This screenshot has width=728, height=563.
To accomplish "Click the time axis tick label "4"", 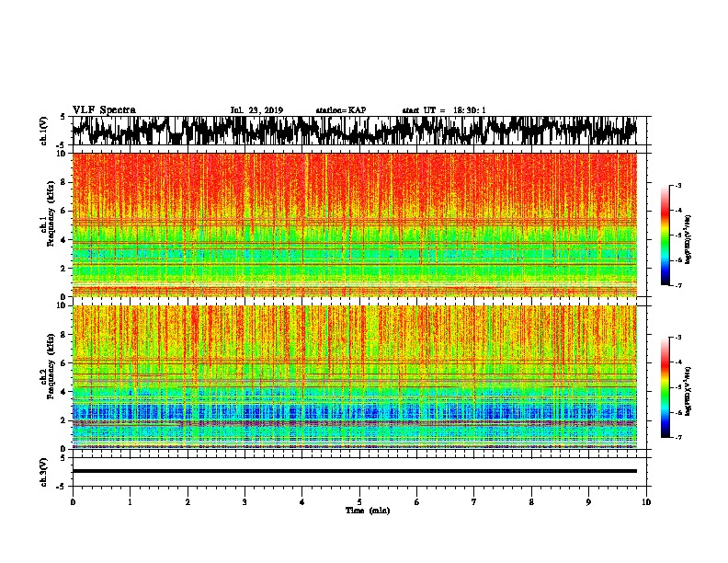I will click(x=302, y=502).
